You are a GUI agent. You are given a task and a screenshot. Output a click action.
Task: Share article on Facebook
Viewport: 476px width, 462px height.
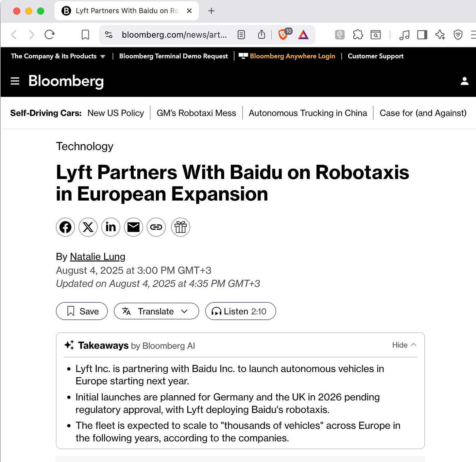65,227
